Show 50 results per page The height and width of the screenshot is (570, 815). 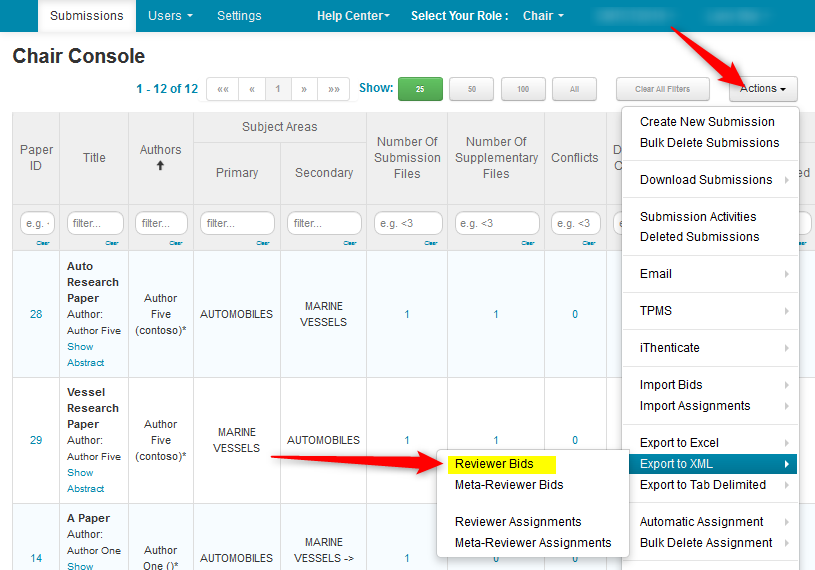[x=472, y=89]
